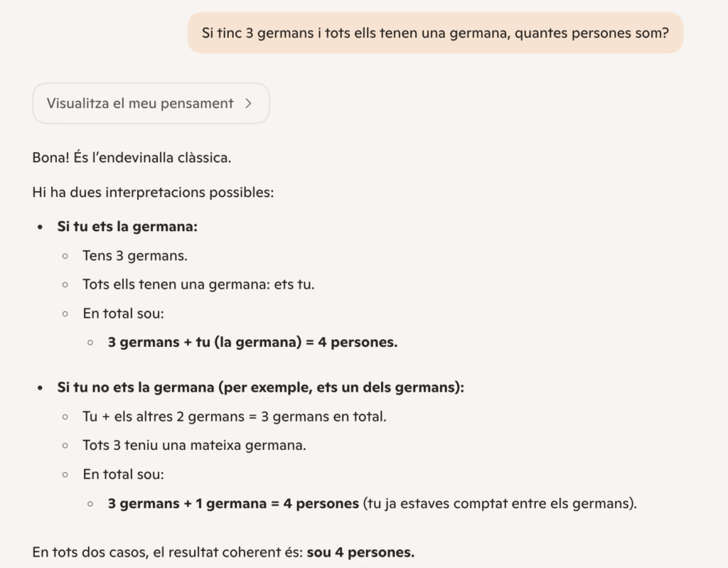
Task: Click the first "En total sou:" line
Action: 123,313
